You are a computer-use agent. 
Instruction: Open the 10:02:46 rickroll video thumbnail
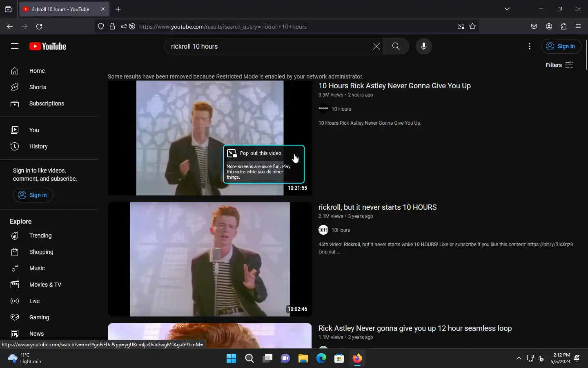pos(210,259)
